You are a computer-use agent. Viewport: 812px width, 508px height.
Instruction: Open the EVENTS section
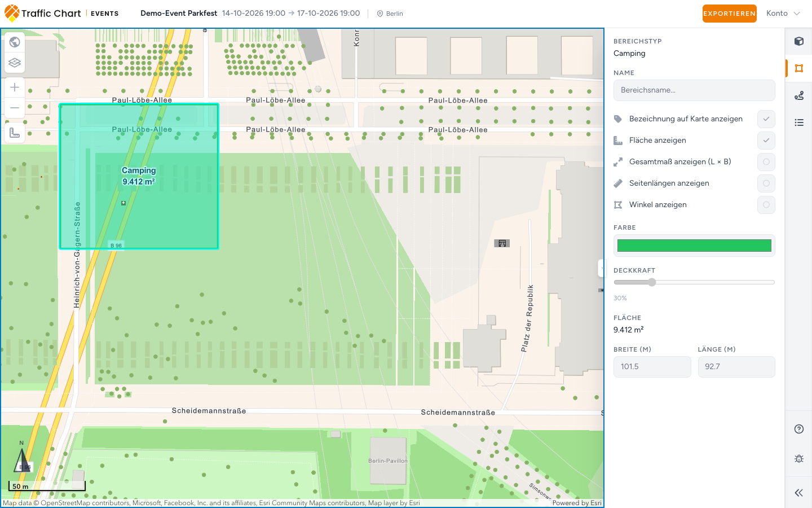click(104, 14)
